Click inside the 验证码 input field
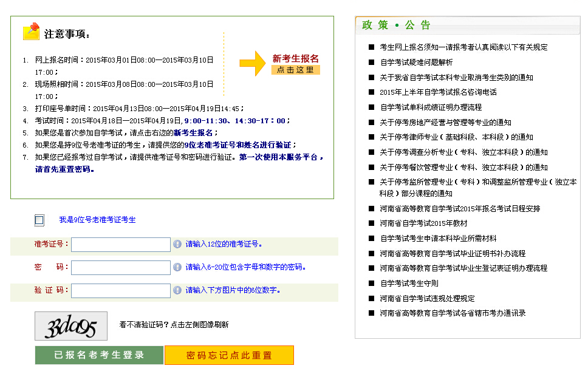The image size is (588, 374). click(x=120, y=291)
